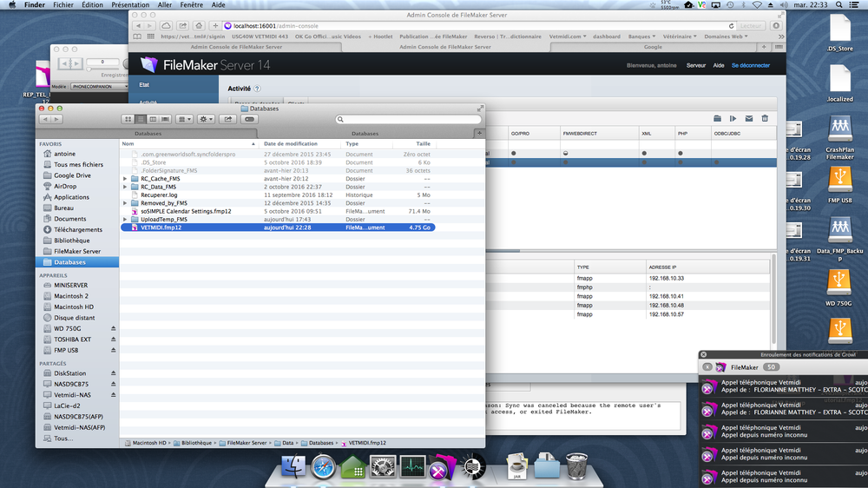
Task: Open the Finder arrange-by dropdown
Action: [x=185, y=119]
